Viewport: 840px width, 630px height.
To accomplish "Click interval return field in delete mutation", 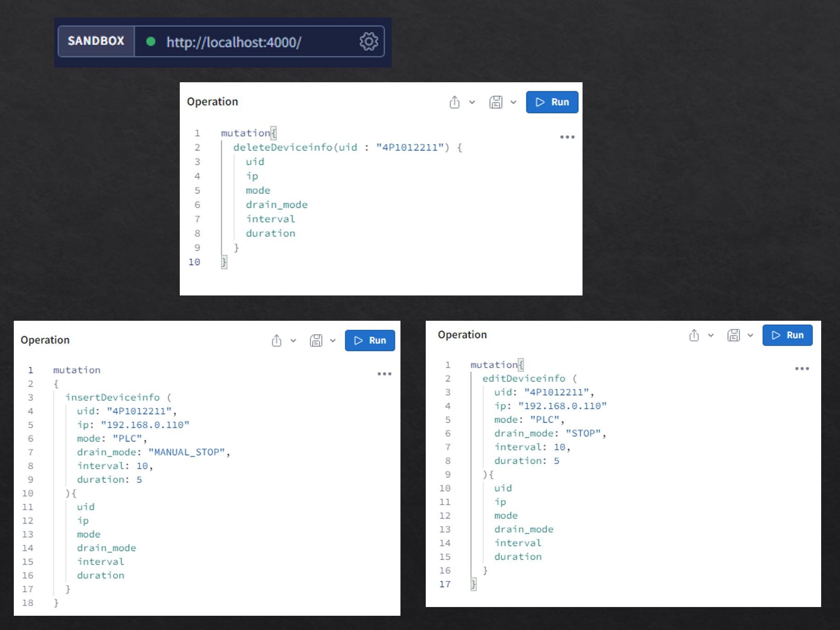I will click(270, 219).
